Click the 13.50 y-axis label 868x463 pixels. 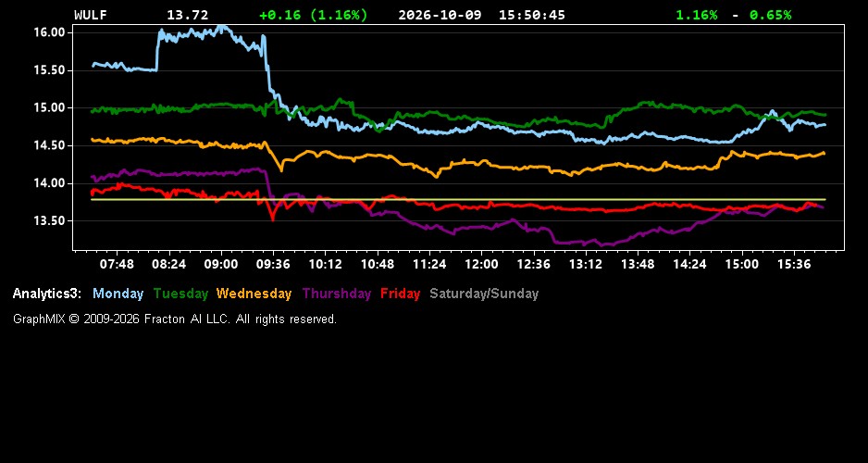tap(50, 221)
